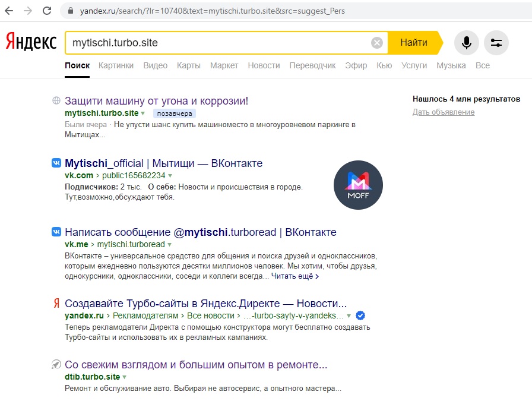Open result Защити машину от угона и коррозии!

pyautogui.click(x=156, y=101)
